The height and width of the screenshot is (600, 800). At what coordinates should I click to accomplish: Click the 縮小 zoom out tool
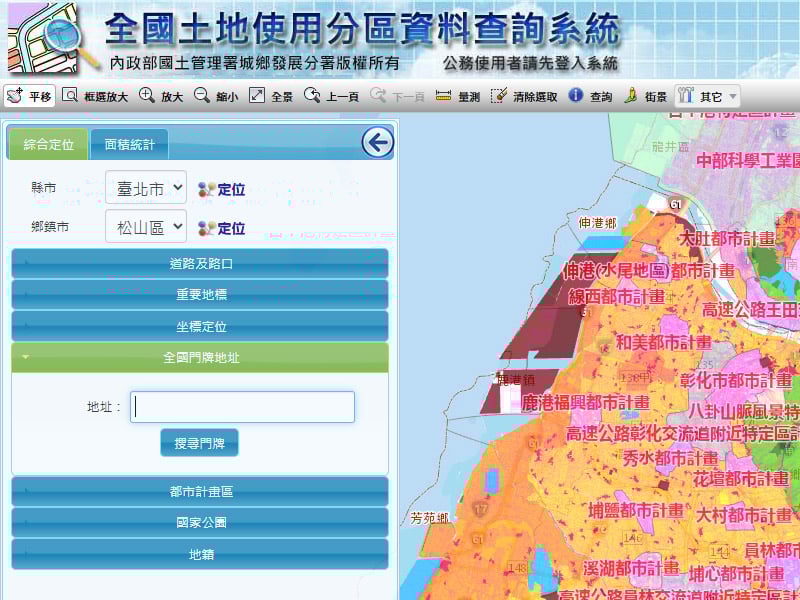click(216, 96)
